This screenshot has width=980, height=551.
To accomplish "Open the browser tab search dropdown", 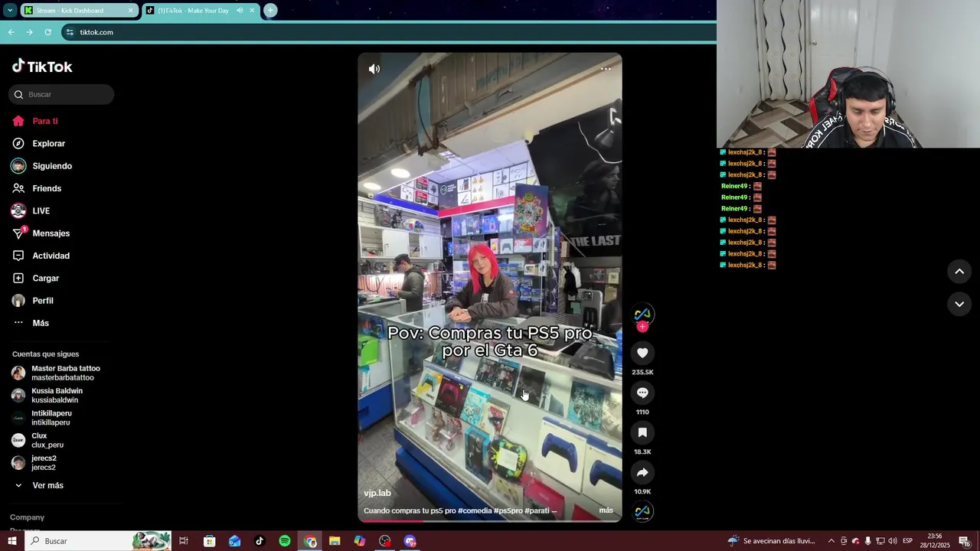I will 10,10.
